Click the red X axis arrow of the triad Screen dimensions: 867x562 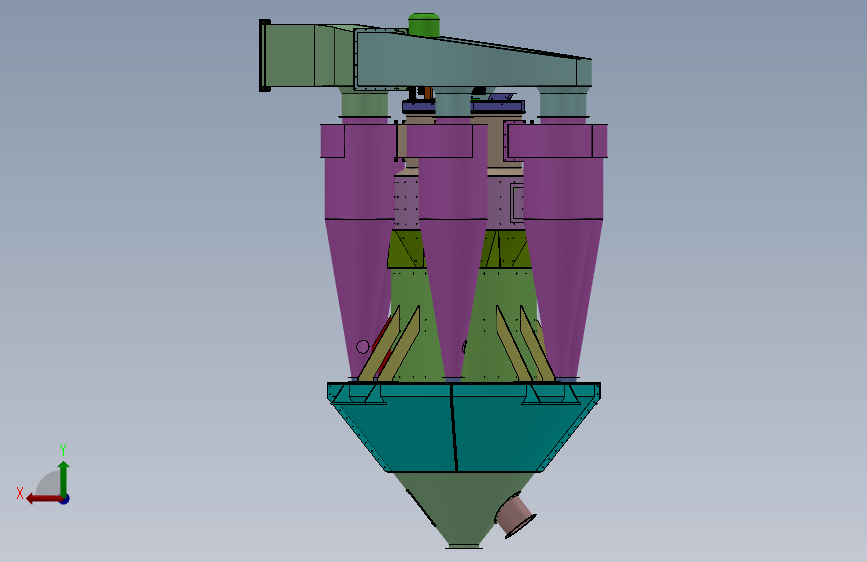(x=43, y=499)
